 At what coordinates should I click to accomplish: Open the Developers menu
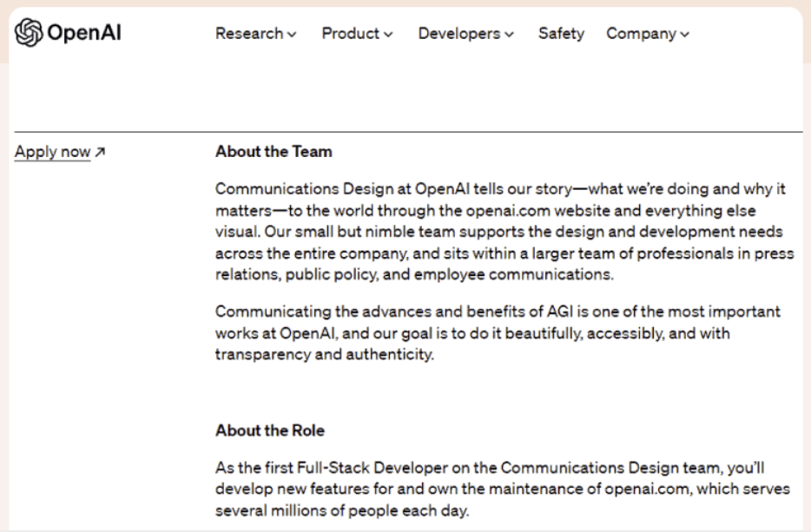click(459, 34)
